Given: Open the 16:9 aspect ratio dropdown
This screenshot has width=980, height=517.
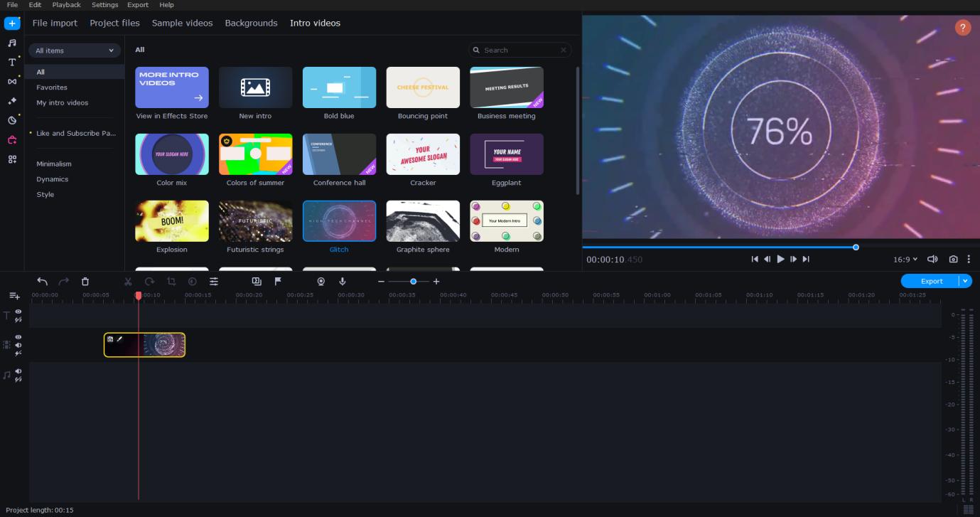Looking at the screenshot, I should tap(905, 260).
